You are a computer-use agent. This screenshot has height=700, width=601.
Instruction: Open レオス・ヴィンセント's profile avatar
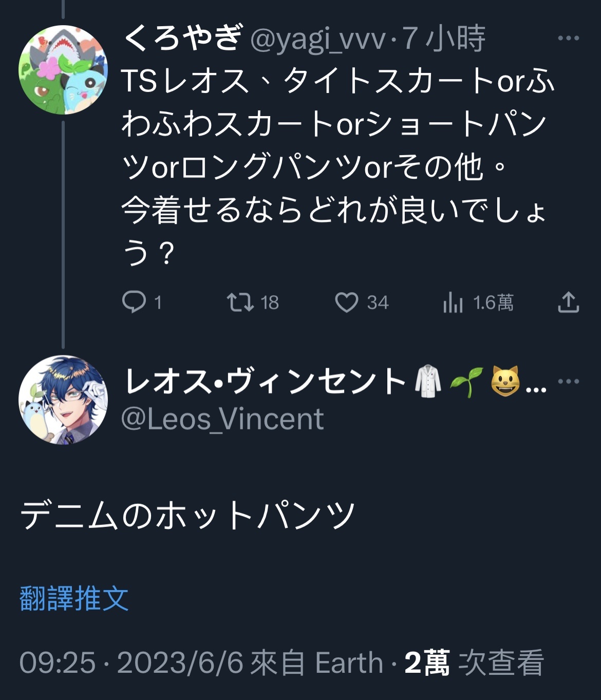coord(63,400)
